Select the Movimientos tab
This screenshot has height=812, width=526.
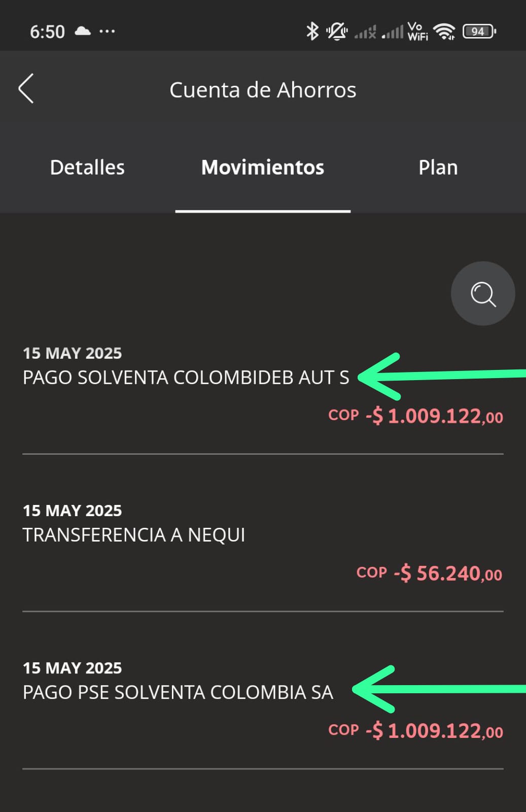coord(263,167)
